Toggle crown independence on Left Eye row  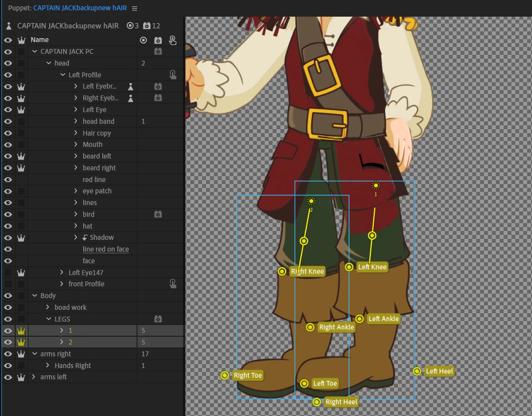click(21, 110)
